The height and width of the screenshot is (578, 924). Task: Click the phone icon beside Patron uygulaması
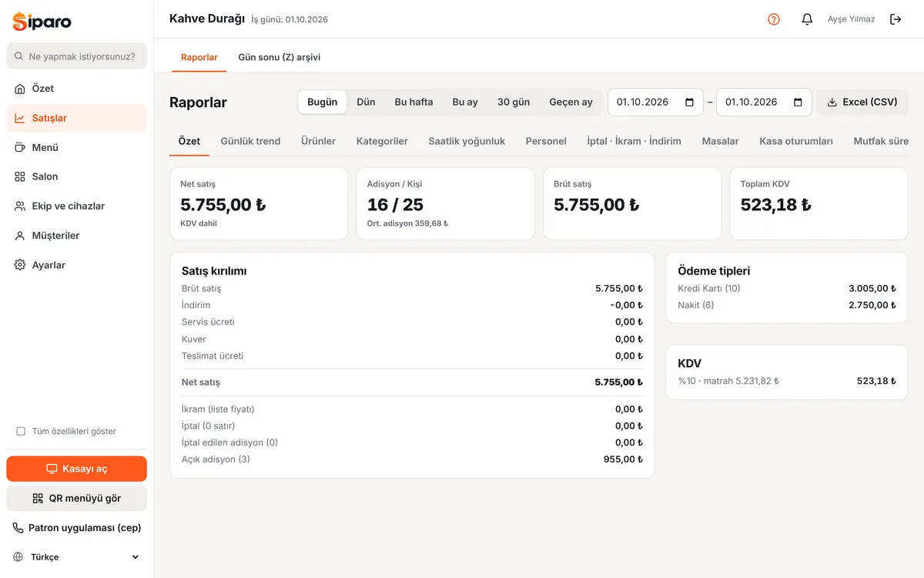18,528
